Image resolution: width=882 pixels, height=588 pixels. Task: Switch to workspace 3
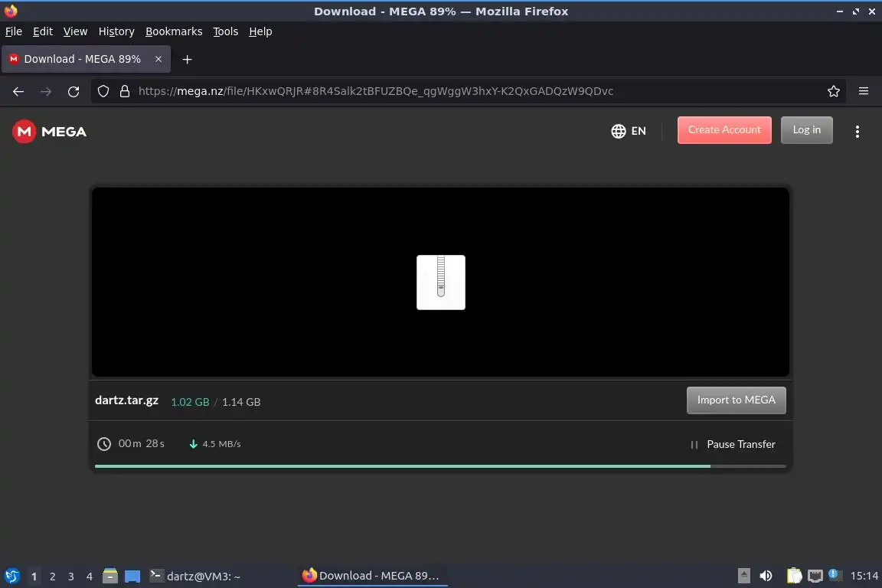71,577
